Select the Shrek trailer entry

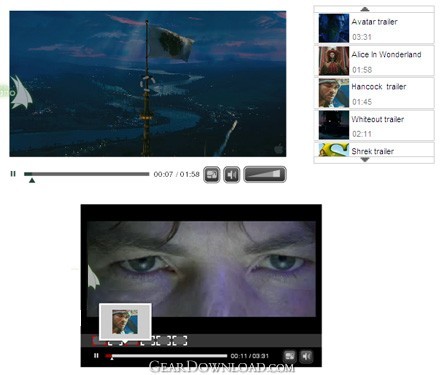(374, 150)
